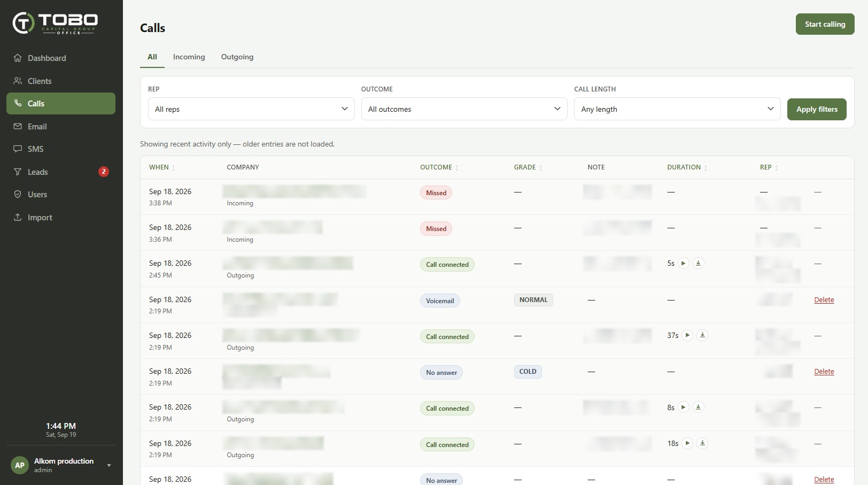The height and width of the screenshot is (485, 868).
Task: Open the Users shield icon
Action: [x=18, y=194]
